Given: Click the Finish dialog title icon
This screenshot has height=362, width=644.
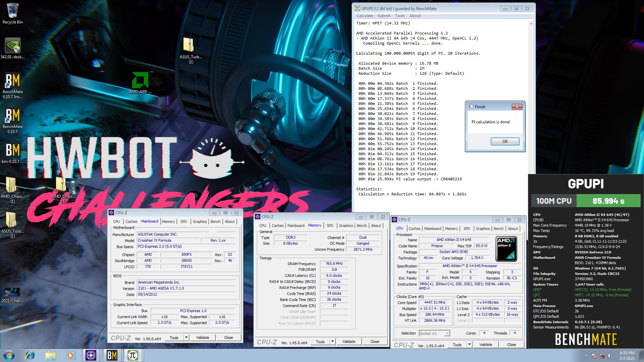Looking at the screenshot, I should point(470,107).
